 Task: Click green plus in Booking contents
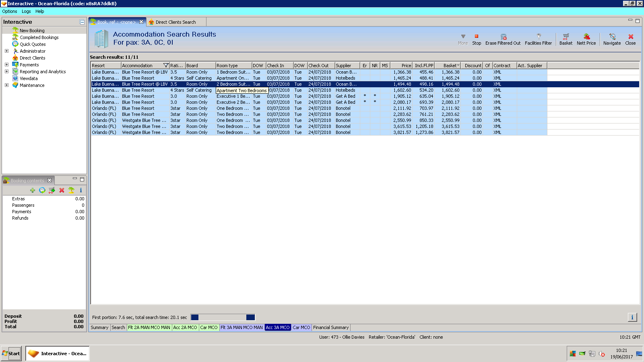tap(33, 190)
